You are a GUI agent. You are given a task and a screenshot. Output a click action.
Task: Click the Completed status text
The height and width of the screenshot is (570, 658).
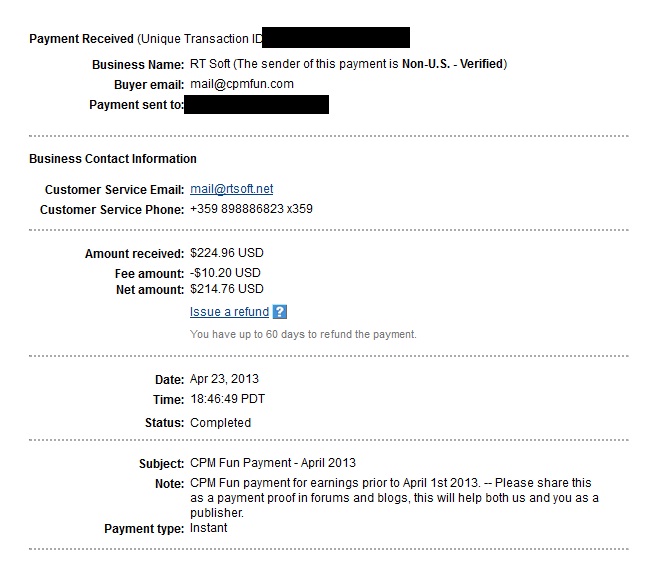click(220, 423)
